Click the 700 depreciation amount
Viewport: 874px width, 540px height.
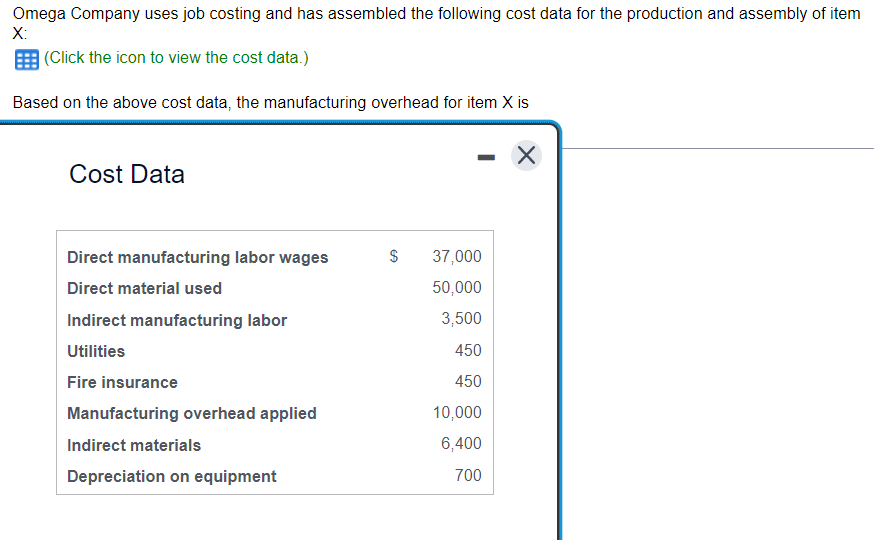tap(468, 475)
